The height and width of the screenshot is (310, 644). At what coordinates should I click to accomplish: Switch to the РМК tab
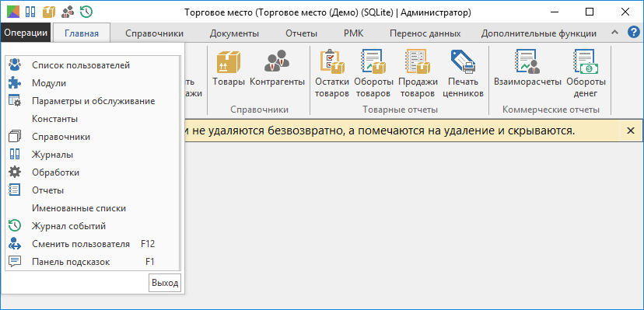(354, 33)
